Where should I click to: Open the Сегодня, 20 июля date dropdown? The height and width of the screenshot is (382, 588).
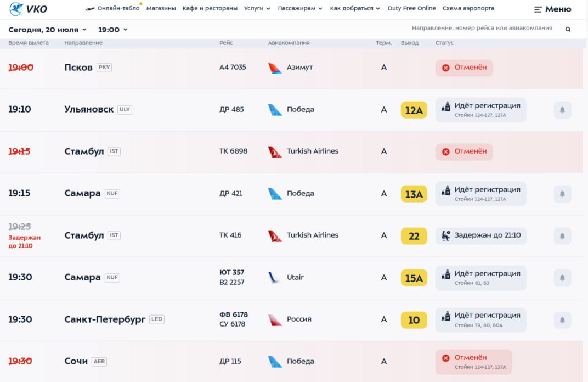[48, 30]
